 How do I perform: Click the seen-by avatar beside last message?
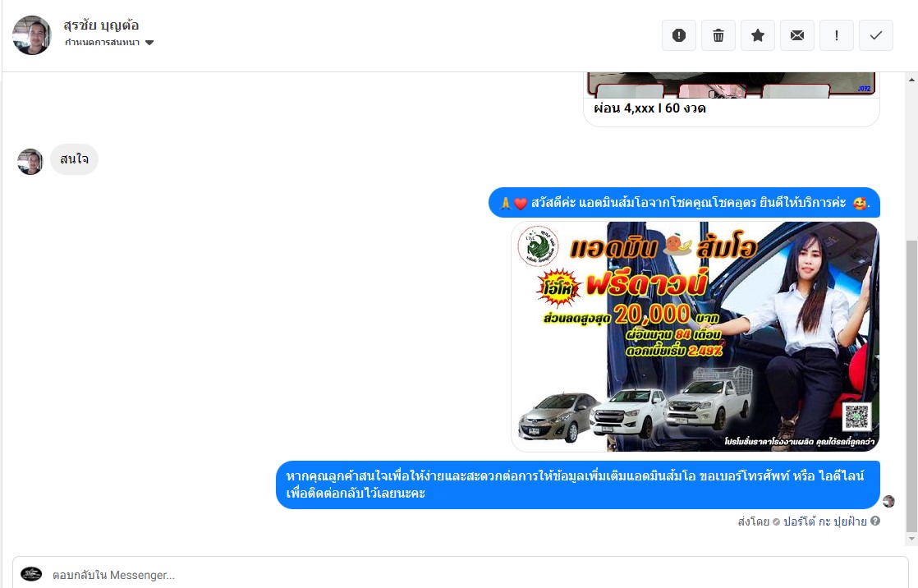click(x=888, y=501)
